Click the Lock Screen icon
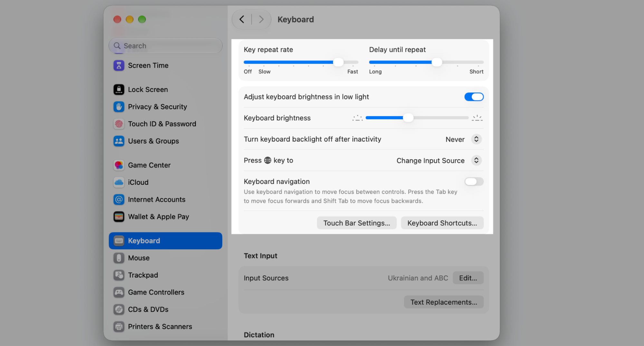Screen dimensions: 644x346 [119, 90]
